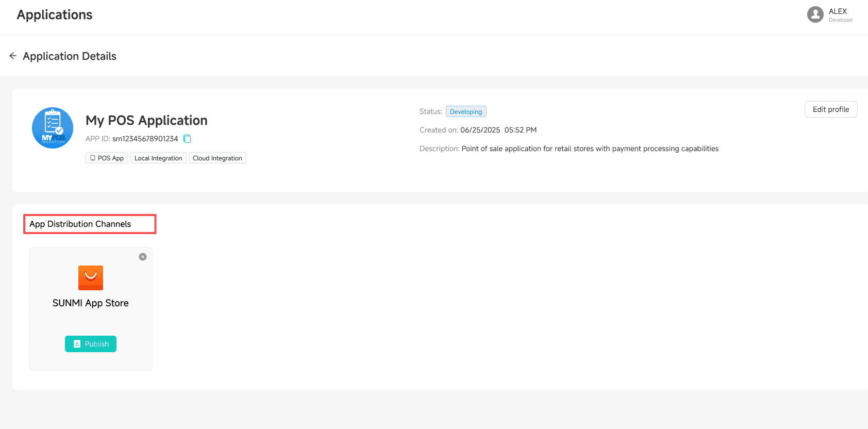Copy the APP ID to clipboard

tap(188, 139)
